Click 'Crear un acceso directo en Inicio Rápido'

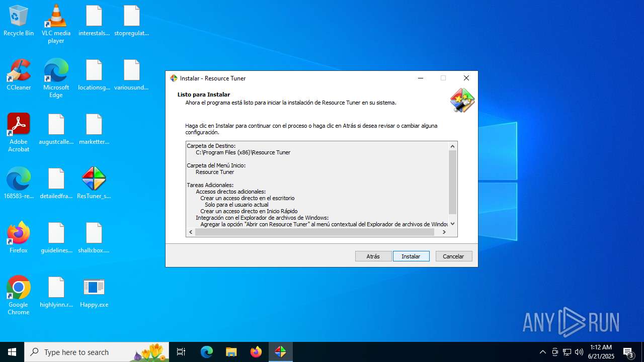coord(249,211)
